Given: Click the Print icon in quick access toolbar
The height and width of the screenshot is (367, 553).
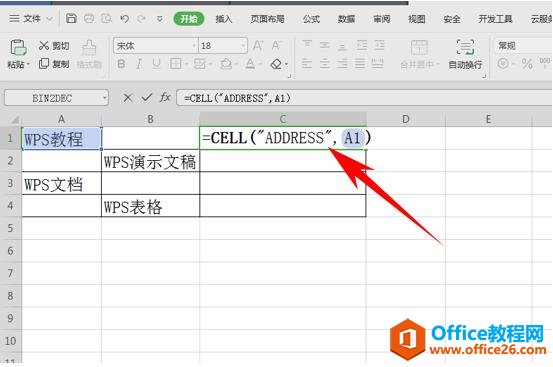Looking at the screenshot, I should coord(89,18).
